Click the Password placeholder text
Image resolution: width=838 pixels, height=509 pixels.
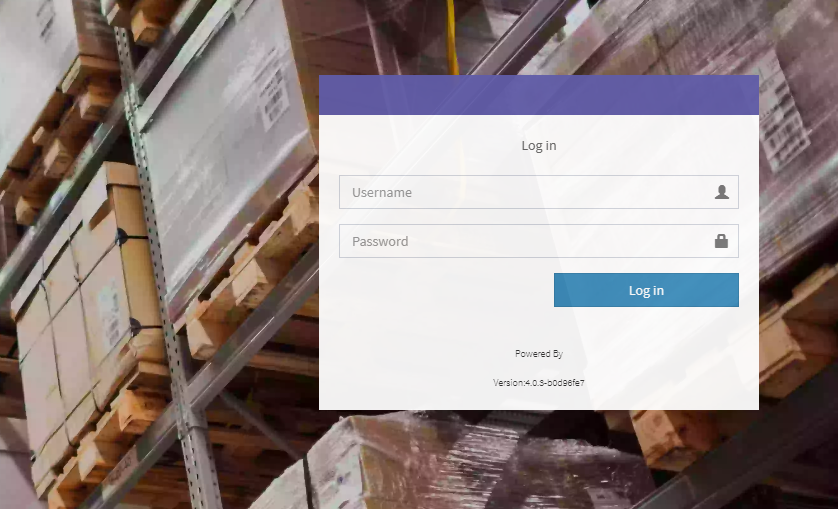tap(380, 242)
